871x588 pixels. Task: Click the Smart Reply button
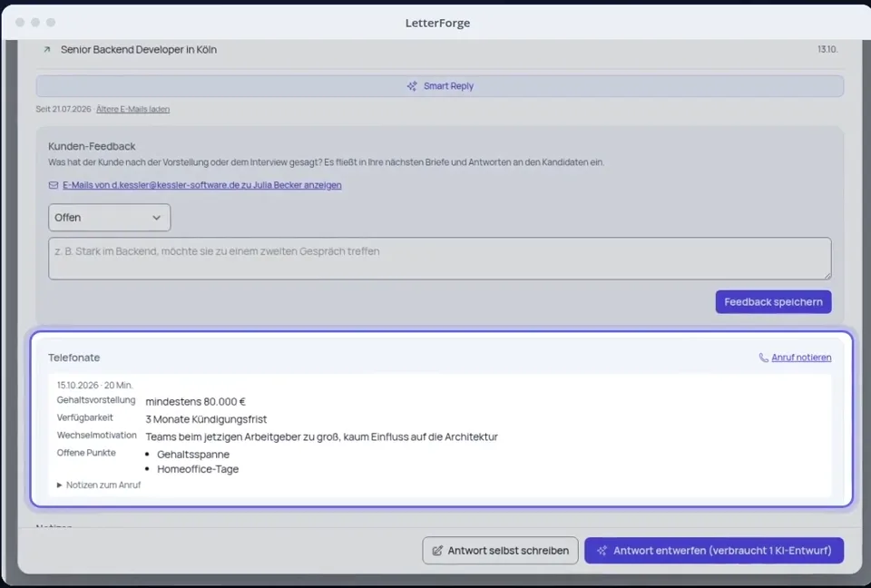click(440, 86)
